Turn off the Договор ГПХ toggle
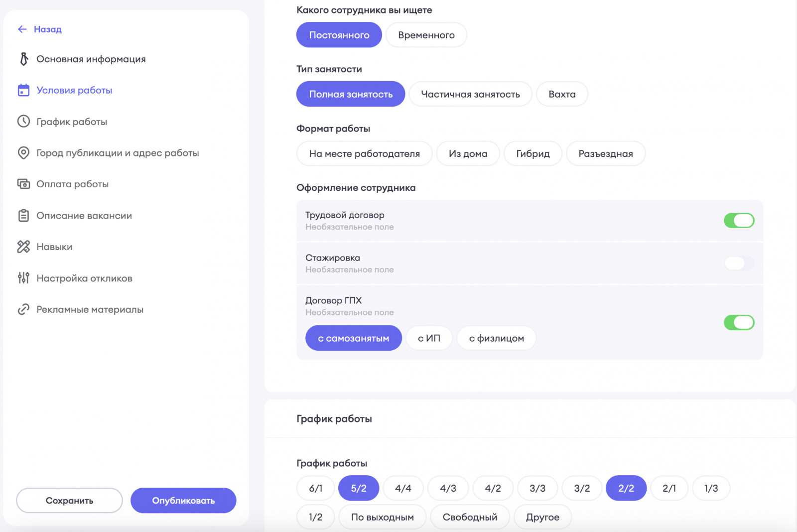The height and width of the screenshot is (532, 797). click(x=739, y=322)
